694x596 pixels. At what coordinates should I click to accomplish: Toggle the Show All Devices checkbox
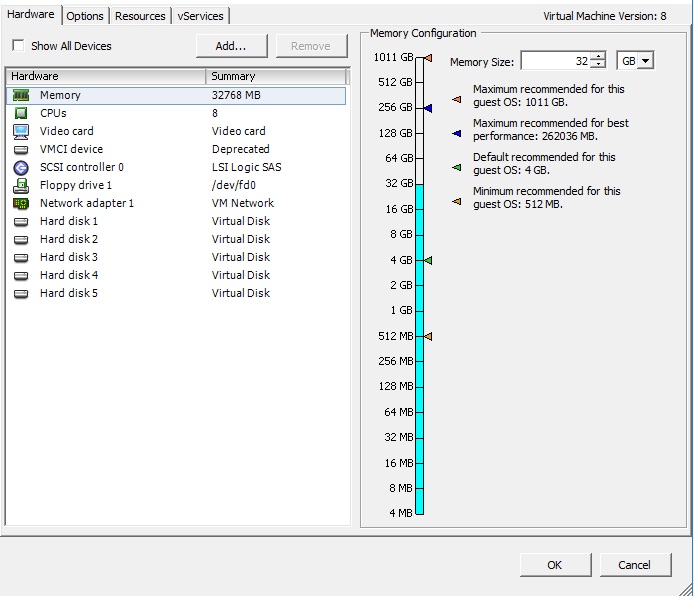[x=18, y=46]
